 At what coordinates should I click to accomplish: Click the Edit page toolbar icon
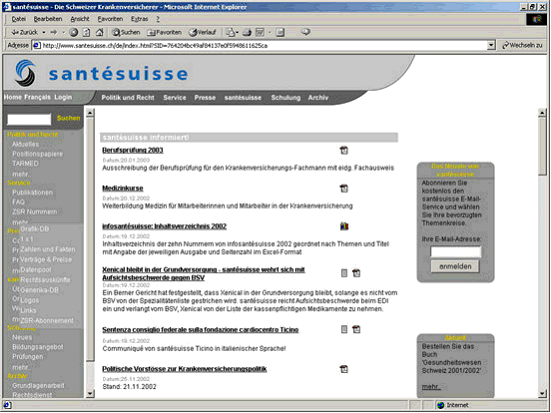[x=260, y=32]
